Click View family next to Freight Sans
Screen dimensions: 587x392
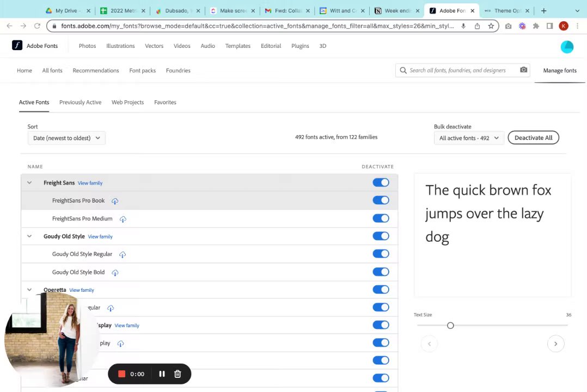click(x=90, y=183)
